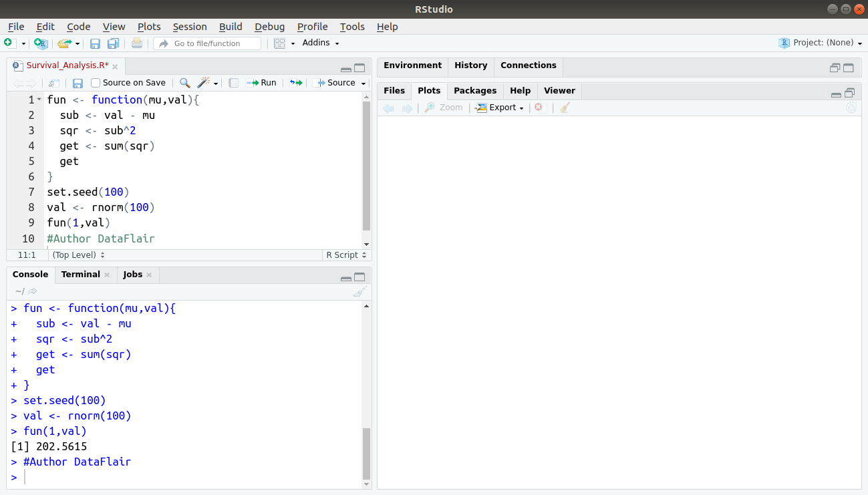Click the New File icon in main toolbar
This screenshot has height=495, width=868.
tap(9, 43)
